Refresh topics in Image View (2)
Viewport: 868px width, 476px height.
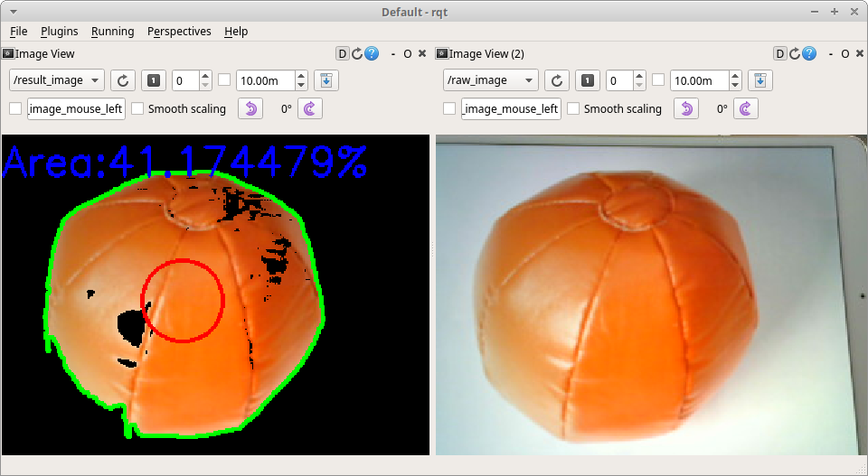tap(557, 80)
